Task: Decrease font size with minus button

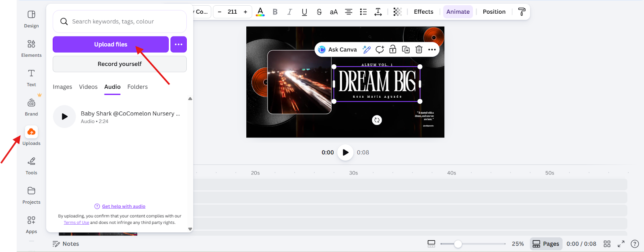Action: [x=219, y=12]
